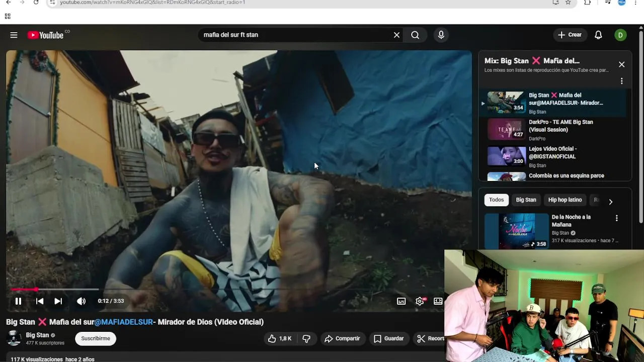The width and height of the screenshot is (644, 362).
Task: Save video with Guardar
Action: coord(388,339)
